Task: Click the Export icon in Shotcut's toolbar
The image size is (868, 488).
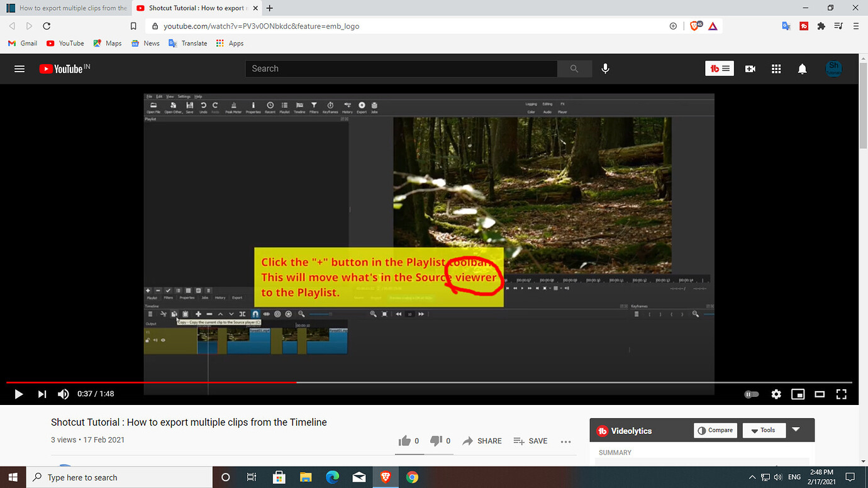Action: 362,107
